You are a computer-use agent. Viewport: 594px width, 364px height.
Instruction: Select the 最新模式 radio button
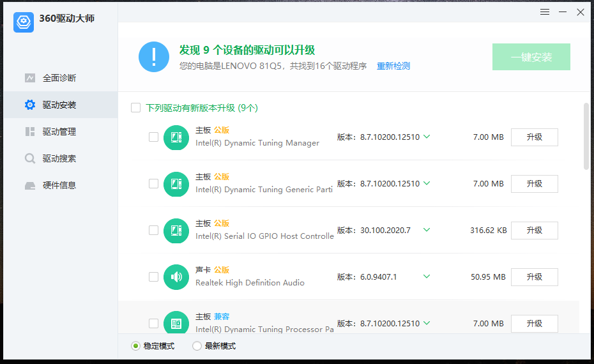point(197,346)
